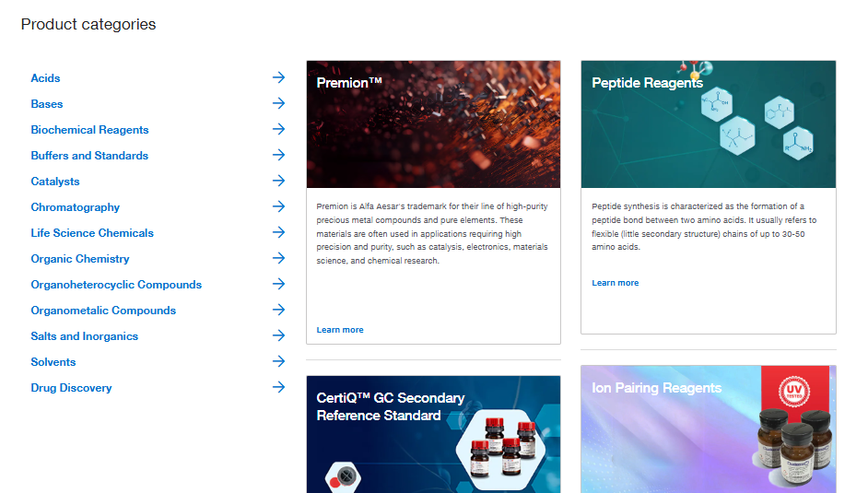This screenshot has width=868, height=493.
Task: Click the arrow beside Organoheterocyclic Compounds
Action: point(278,284)
